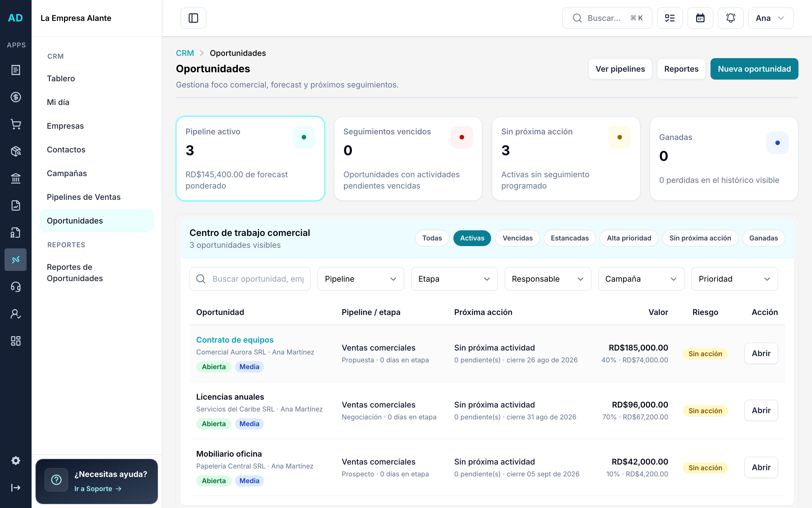Image resolution: width=812 pixels, height=508 pixels.
Task: Open the chart document reports icon
Action: click(16, 205)
